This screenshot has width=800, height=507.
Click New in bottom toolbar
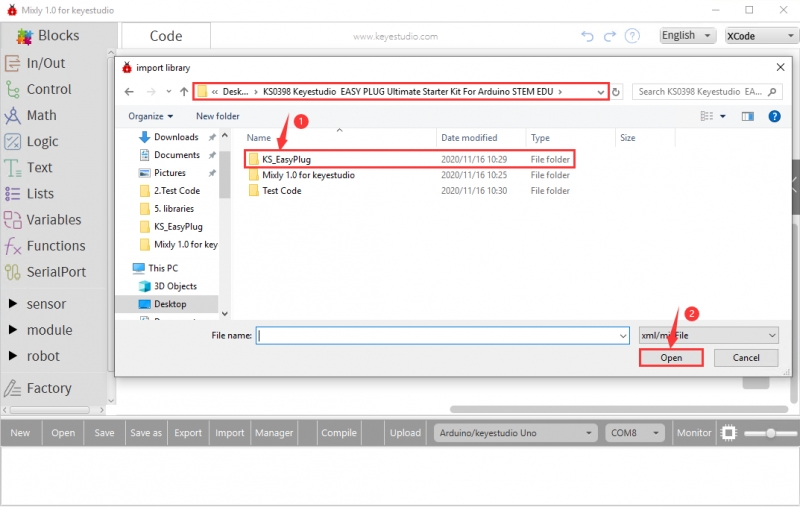[20, 433]
